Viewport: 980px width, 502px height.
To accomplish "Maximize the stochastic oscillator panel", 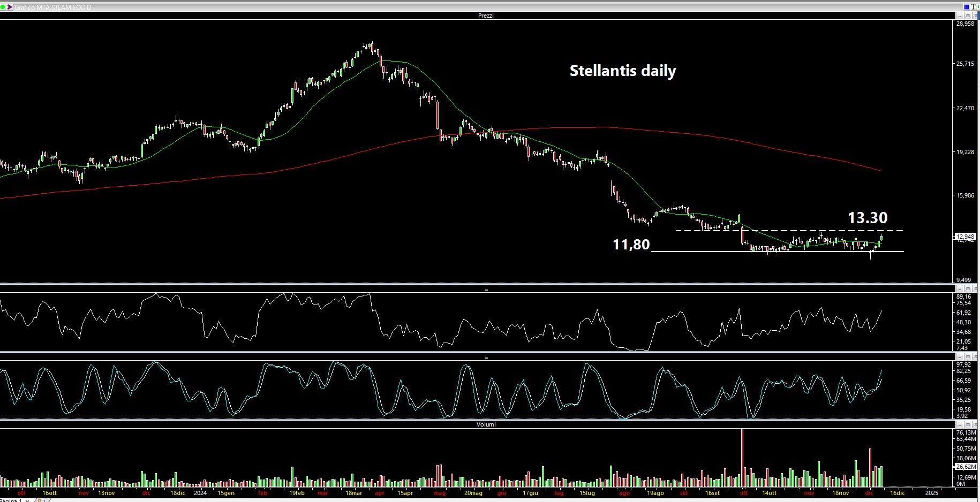I will (x=968, y=356).
